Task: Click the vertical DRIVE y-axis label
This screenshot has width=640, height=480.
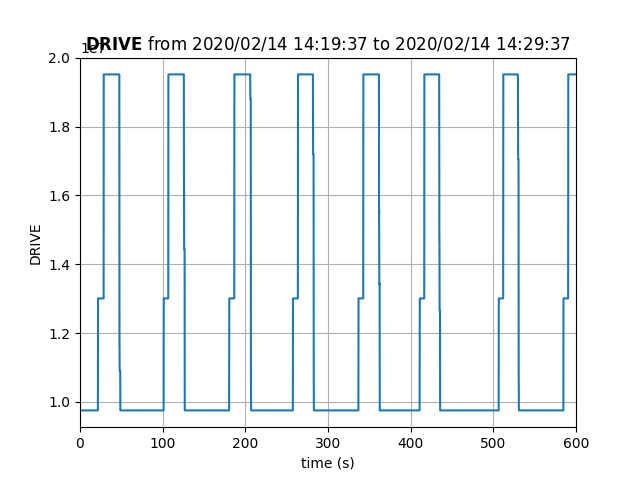Action: tap(36, 245)
